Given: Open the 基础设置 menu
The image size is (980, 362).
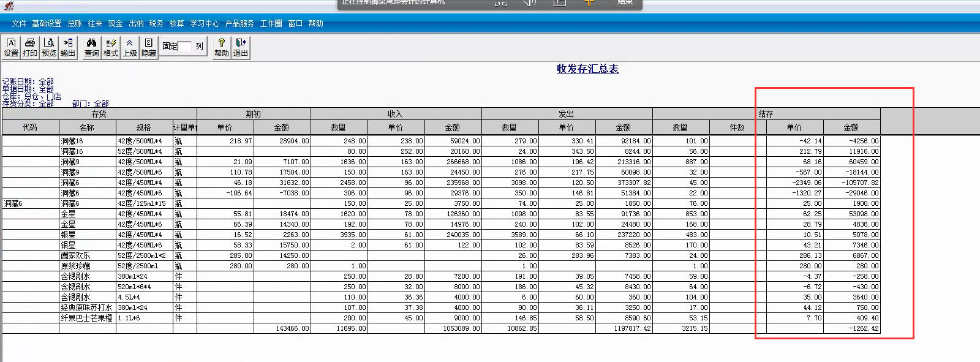Looking at the screenshot, I should [x=47, y=23].
